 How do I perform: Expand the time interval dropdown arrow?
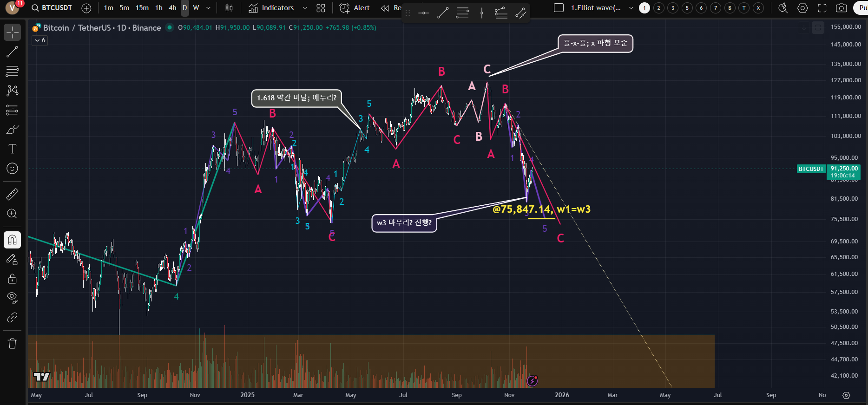pyautogui.click(x=208, y=8)
